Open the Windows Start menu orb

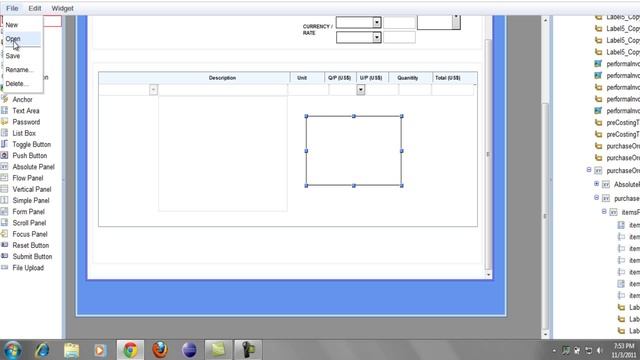[x=13, y=350]
